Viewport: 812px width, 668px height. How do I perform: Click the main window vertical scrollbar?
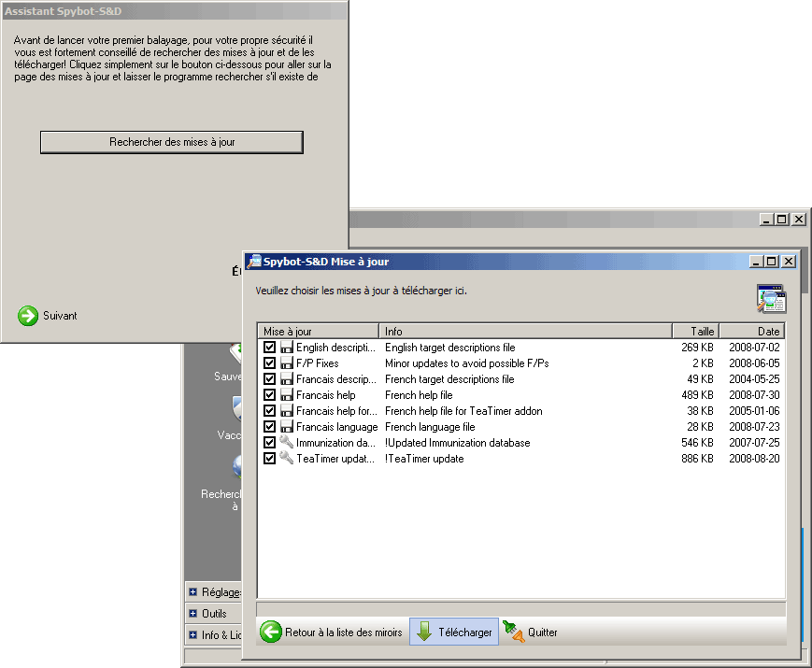[805, 420]
